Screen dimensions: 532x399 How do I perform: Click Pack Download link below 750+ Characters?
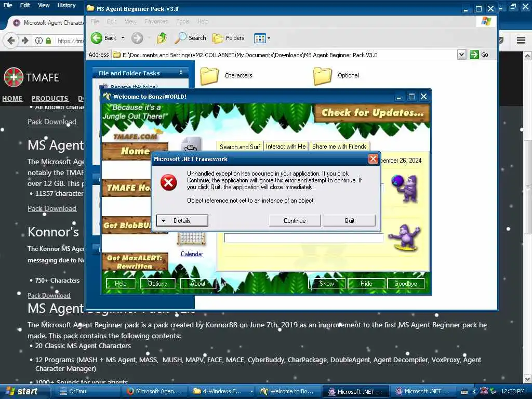coord(49,296)
